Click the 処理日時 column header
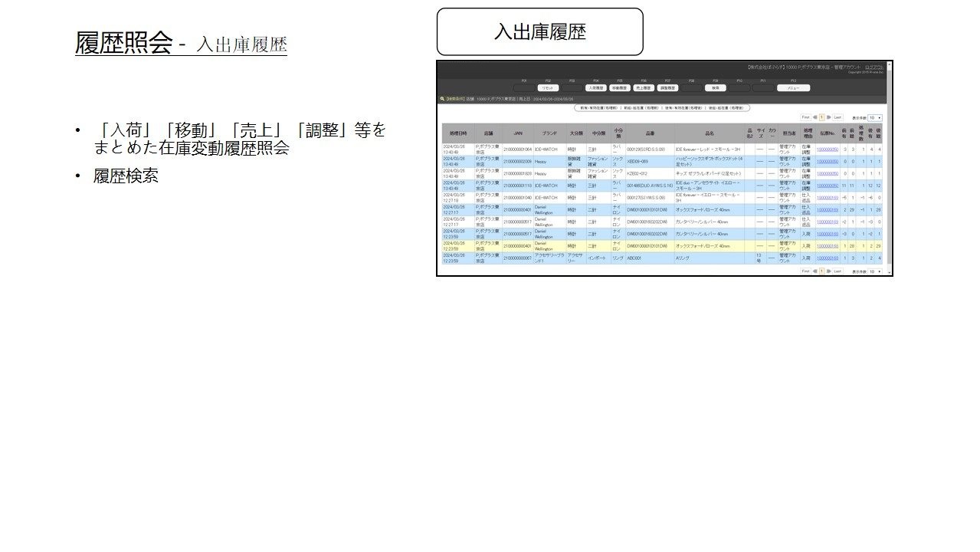The image size is (980, 552). [x=458, y=133]
